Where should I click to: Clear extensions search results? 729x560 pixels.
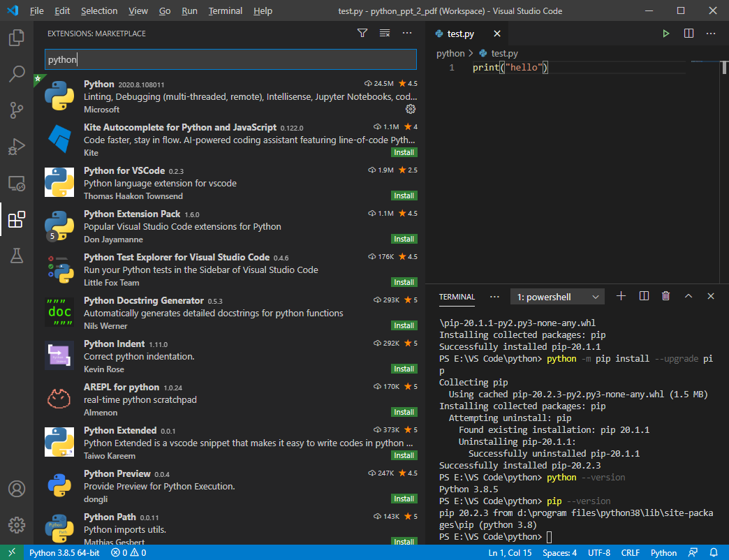point(385,33)
